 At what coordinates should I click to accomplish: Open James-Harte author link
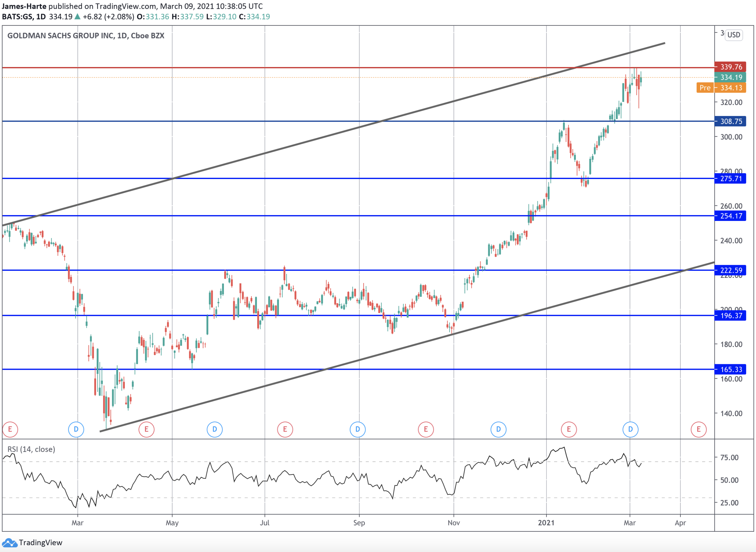[x=24, y=6]
